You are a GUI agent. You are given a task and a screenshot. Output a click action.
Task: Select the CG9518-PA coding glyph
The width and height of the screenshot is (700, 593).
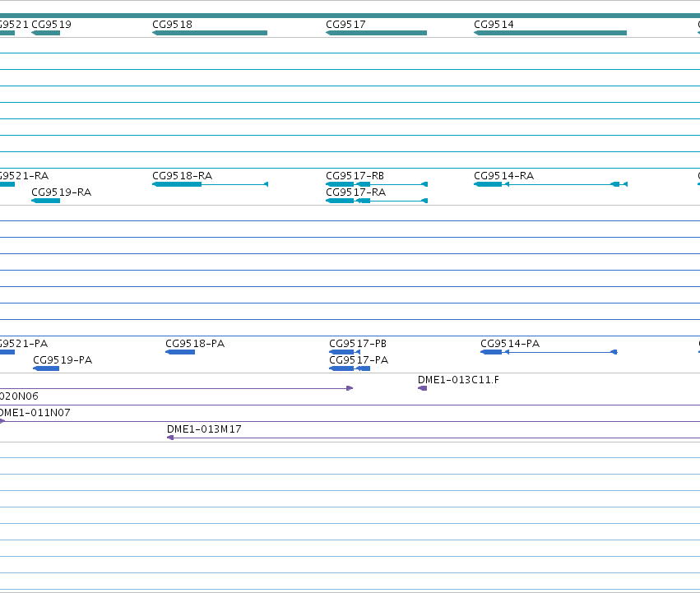[x=180, y=352]
